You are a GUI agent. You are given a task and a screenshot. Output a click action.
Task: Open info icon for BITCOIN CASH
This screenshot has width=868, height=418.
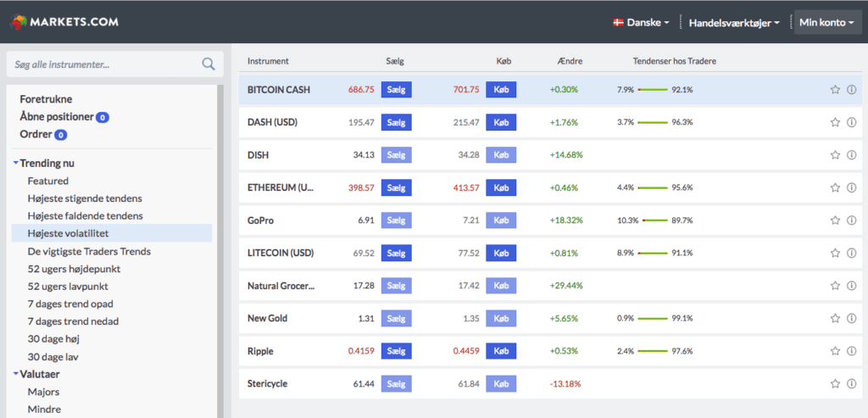(851, 90)
